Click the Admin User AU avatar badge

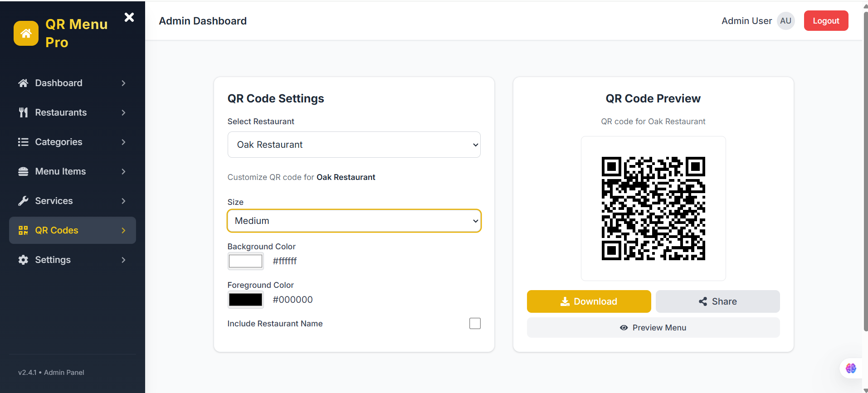click(785, 21)
